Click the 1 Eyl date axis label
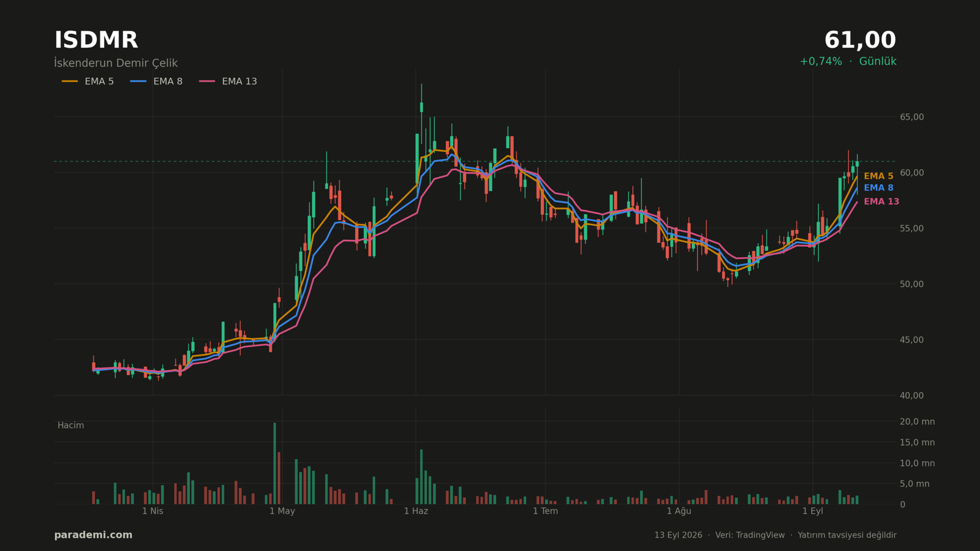This screenshot has width=980, height=551. click(x=812, y=511)
